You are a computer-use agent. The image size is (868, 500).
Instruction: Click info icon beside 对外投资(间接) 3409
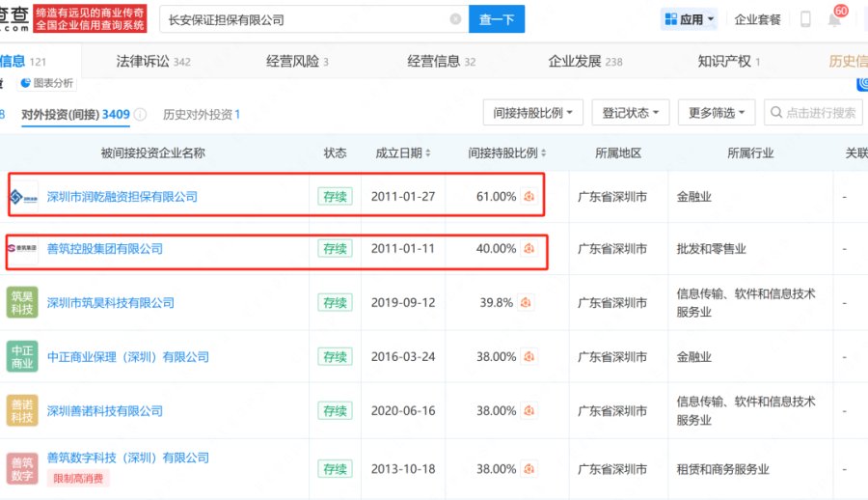point(141,114)
